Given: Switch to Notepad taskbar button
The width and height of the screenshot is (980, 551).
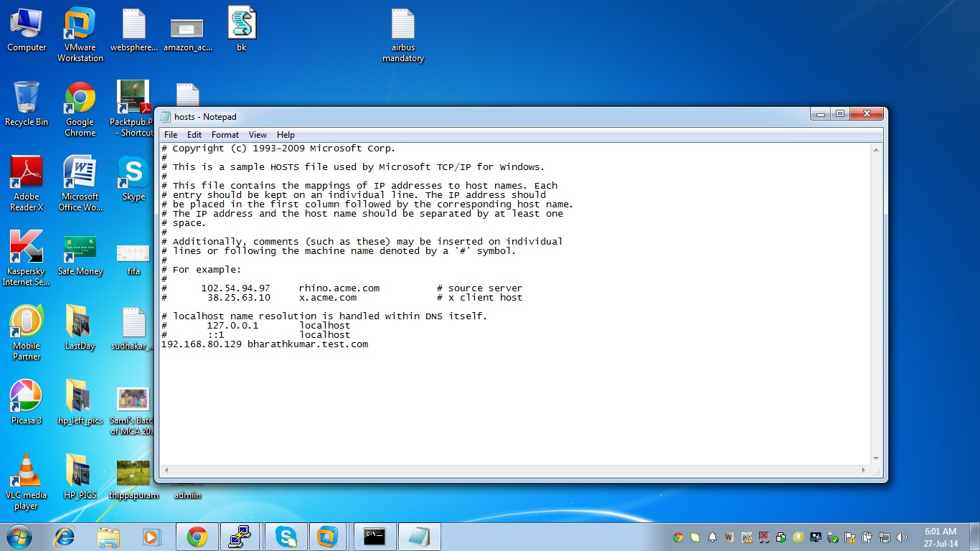Looking at the screenshot, I should [419, 537].
